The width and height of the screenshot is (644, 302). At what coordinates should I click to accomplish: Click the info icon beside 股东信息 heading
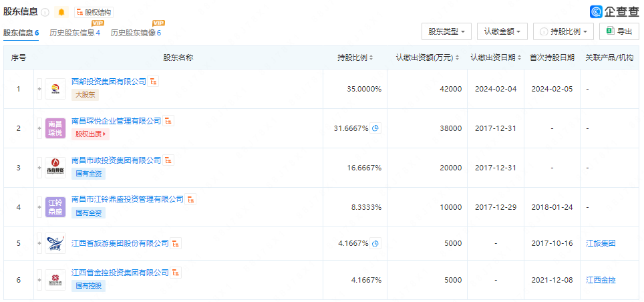[45, 12]
